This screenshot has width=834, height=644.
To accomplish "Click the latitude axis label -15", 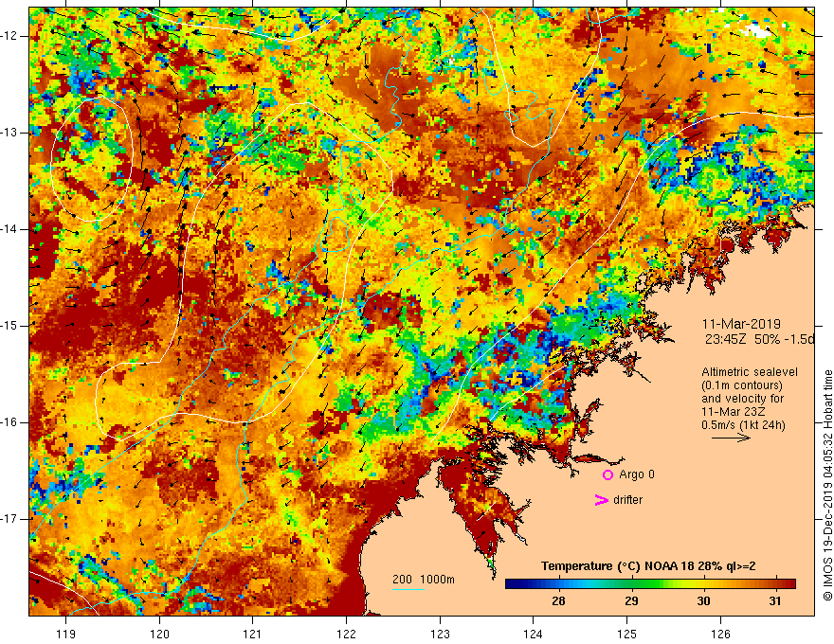I will tap(10, 326).
